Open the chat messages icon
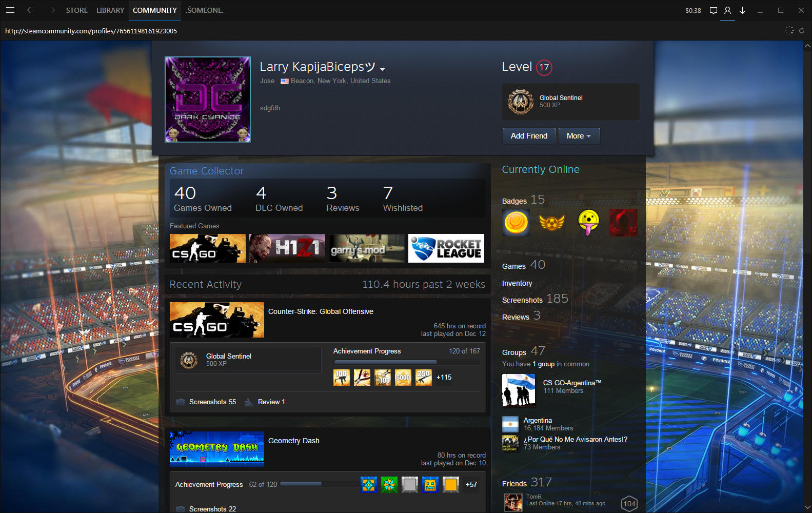 (x=713, y=10)
